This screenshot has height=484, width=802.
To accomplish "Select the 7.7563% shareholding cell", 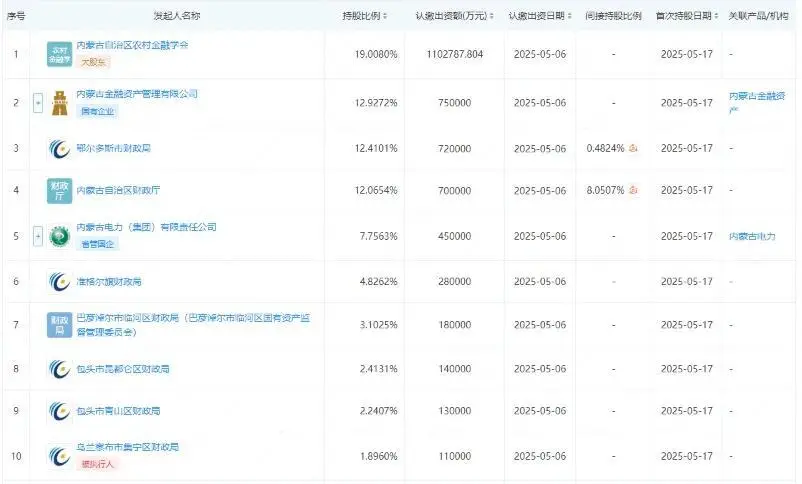I will pos(378,236).
